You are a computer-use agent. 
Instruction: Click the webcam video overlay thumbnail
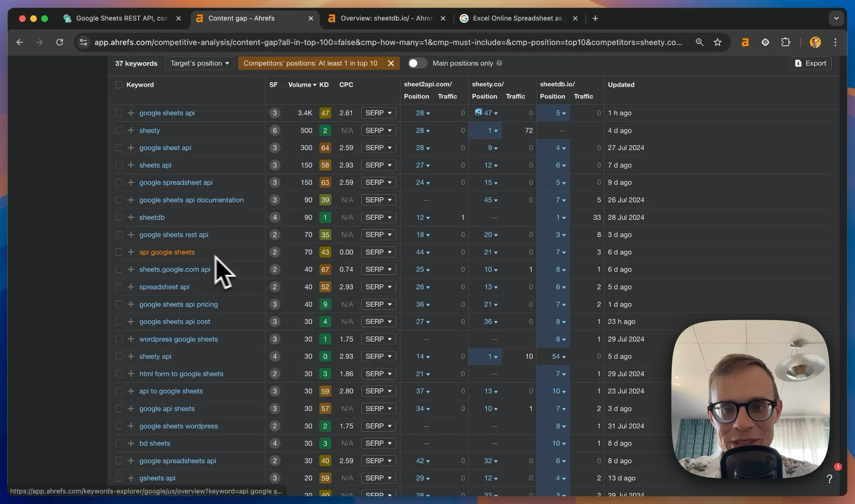[x=750, y=399]
